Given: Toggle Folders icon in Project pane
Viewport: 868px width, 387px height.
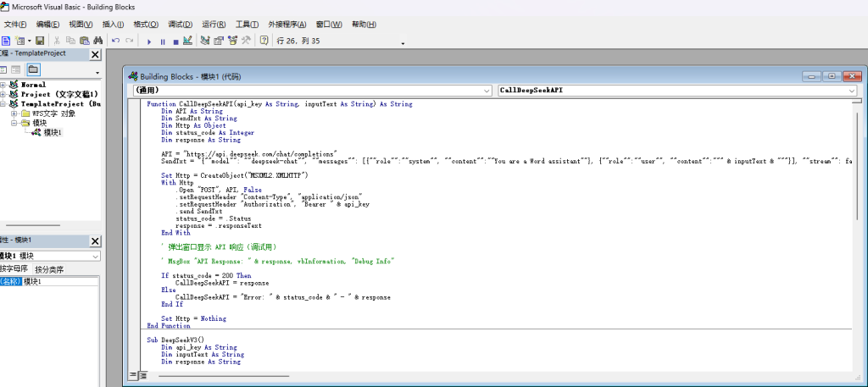Looking at the screenshot, I should click(33, 69).
